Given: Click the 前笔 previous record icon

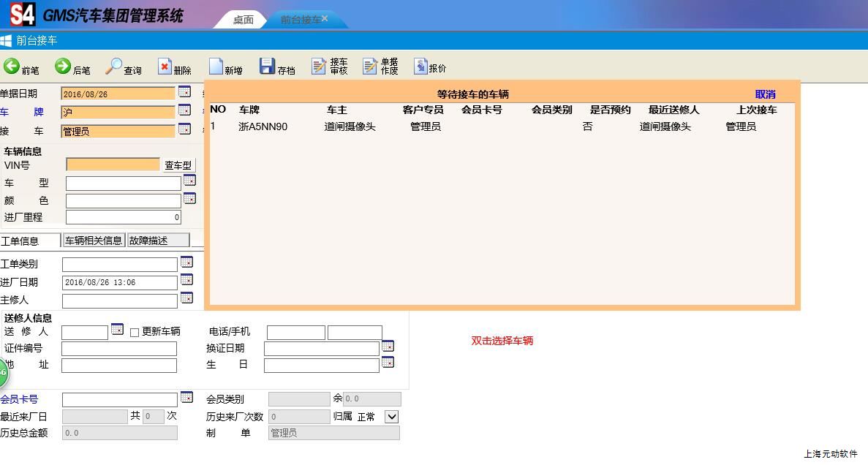Looking at the screenshot, I should point(12,67).
